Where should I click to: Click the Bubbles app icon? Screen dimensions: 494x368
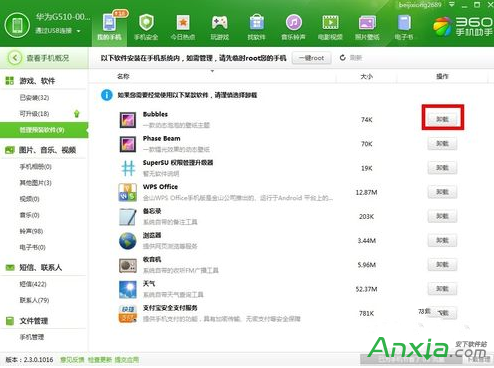[x=128, y=120]
